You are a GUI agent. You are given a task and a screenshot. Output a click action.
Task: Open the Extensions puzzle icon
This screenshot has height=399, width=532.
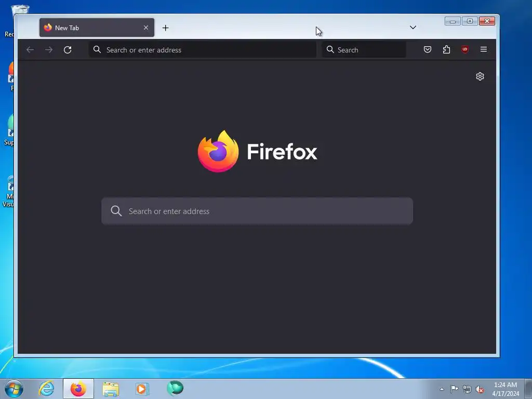click(446, 49)
